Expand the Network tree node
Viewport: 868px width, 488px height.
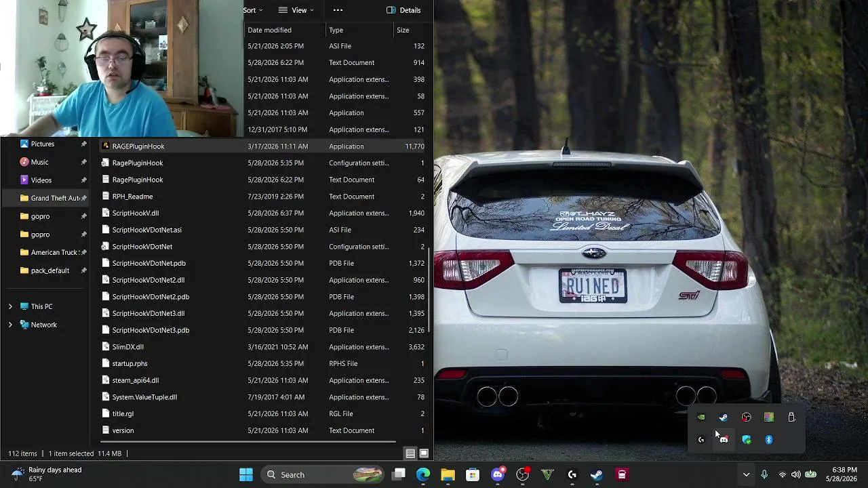click(10, 325)
